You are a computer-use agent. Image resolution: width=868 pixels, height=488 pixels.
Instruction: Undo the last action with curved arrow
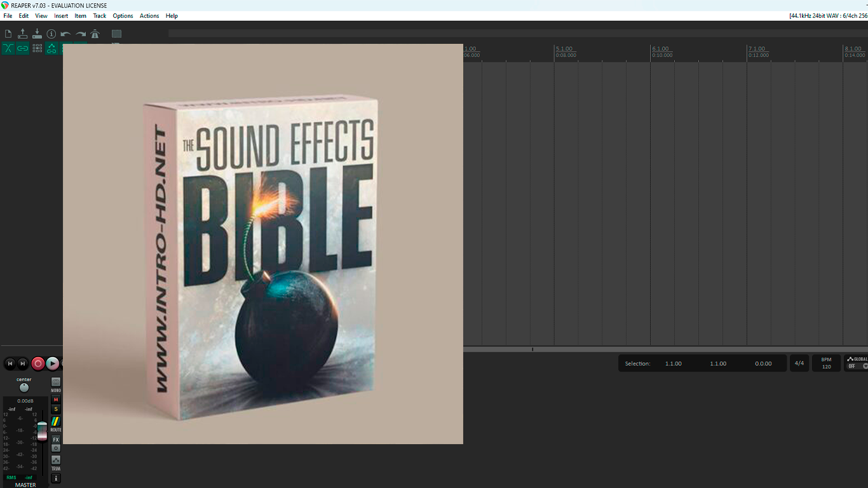[66, 34]
